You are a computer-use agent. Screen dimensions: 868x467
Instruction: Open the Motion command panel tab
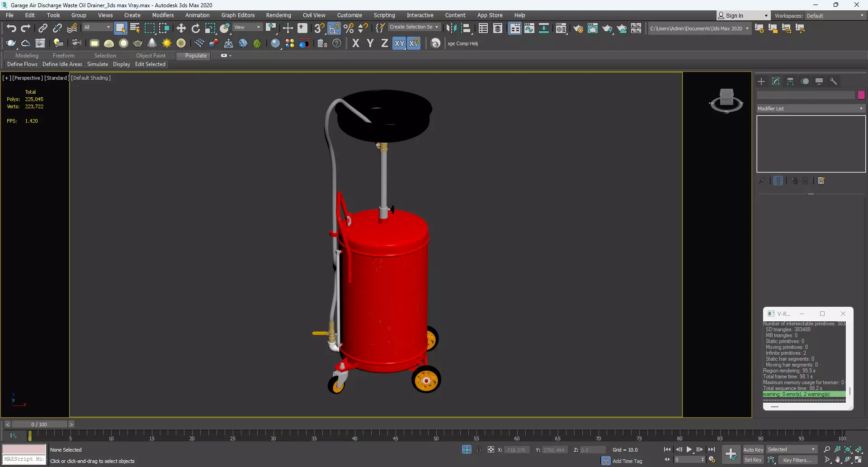click(x=805, y=81)
